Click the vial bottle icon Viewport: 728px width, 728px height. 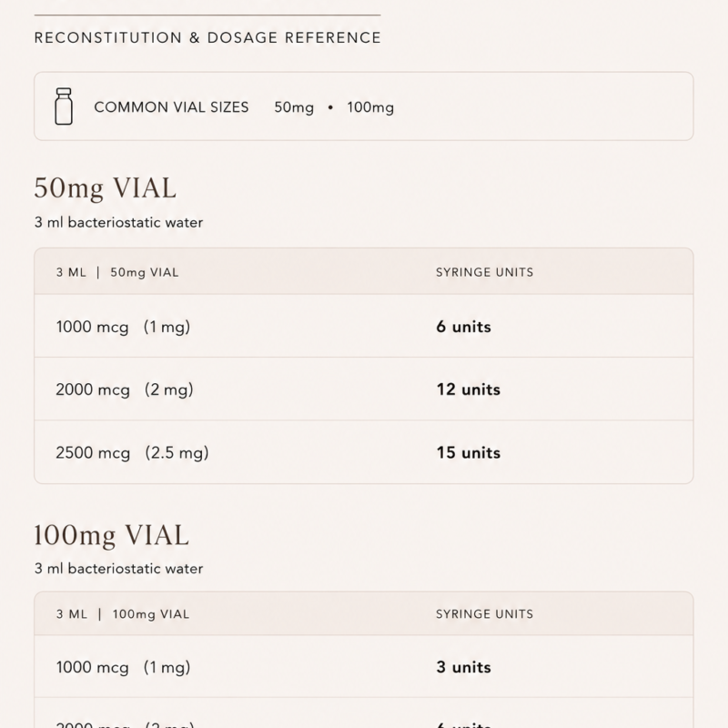pos(64,106)
